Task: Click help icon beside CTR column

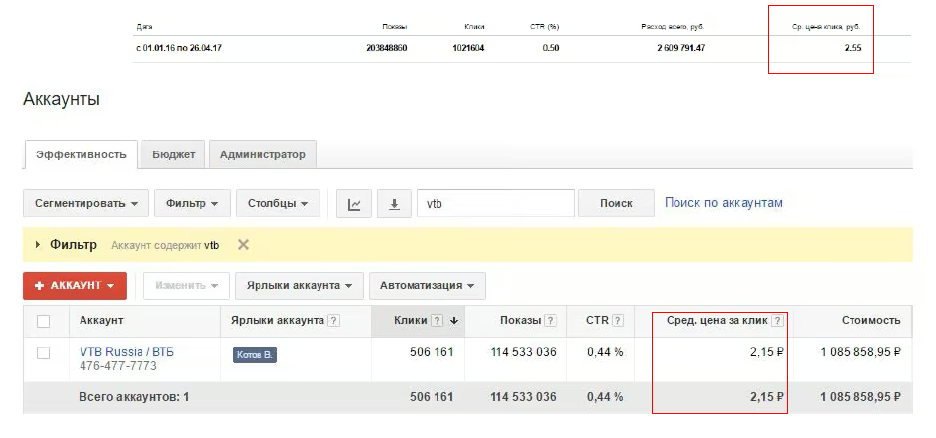Action: [x=618, y=321]
